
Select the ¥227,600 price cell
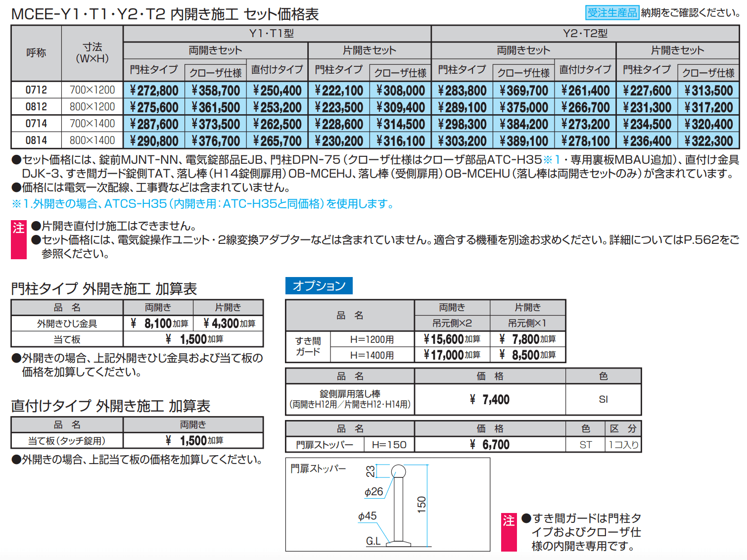(x=647, y=91)
